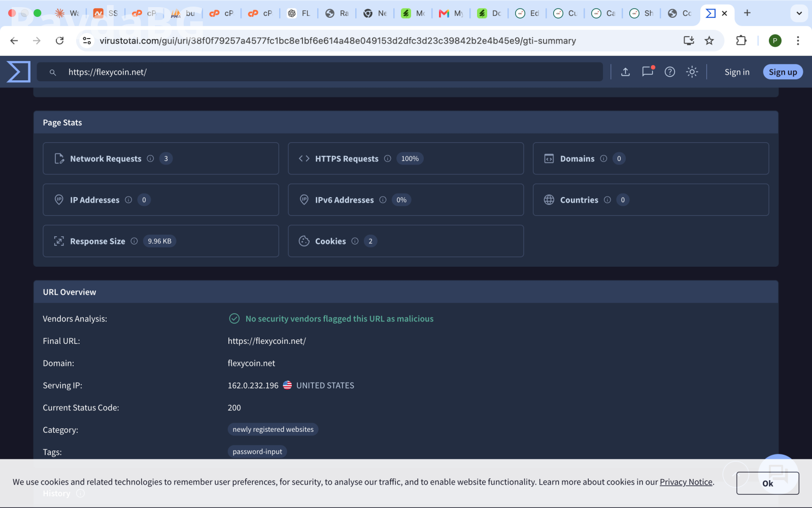Viewport: 812px width, 508px height.
Task: Open the notifications comment icon
Action: coord(648,72)
